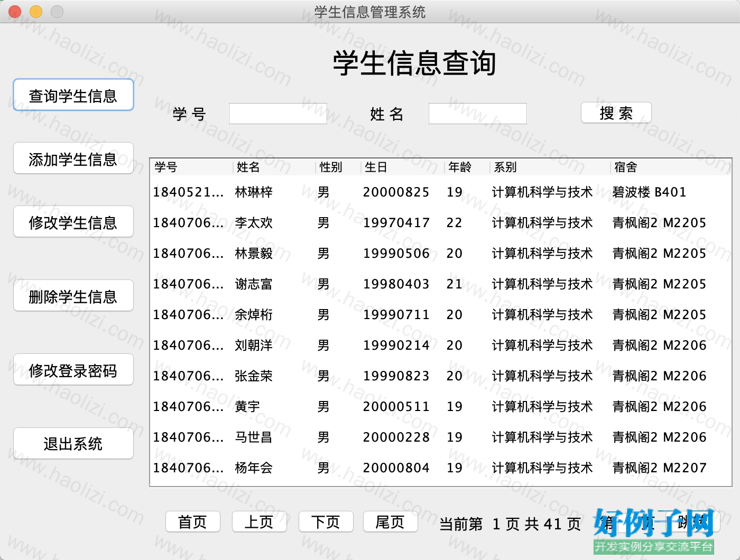The image size is (740, 560).
Task: Click 黄宇's dorm cell 青枫阁2 M2206
Action: (659, 407)
